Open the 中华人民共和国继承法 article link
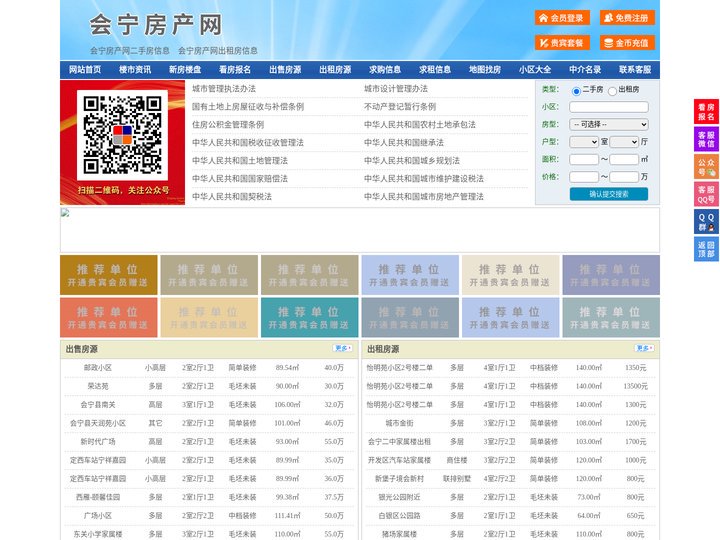This screenshot has height=540, width=720. 404,142
